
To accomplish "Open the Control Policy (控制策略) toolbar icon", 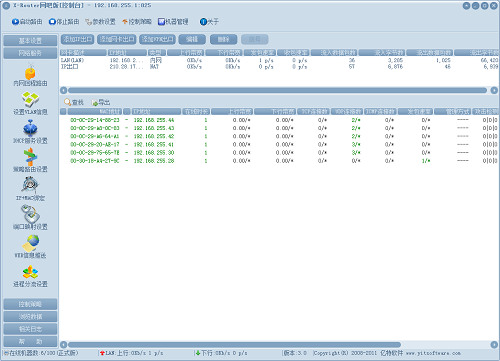I will (125, 22).
